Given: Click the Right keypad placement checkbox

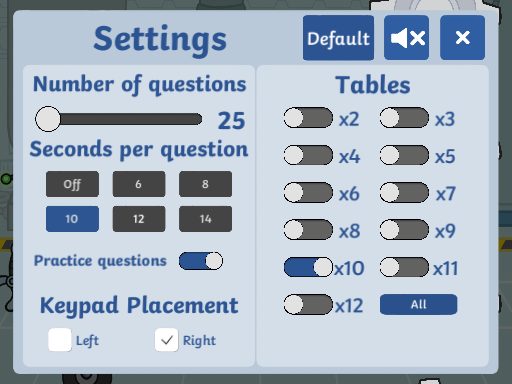Looking at the screenshot, I should 166,340.
